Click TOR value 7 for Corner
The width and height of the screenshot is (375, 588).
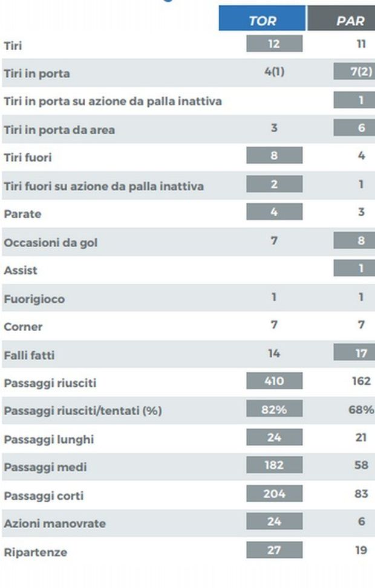pos(275,325)
